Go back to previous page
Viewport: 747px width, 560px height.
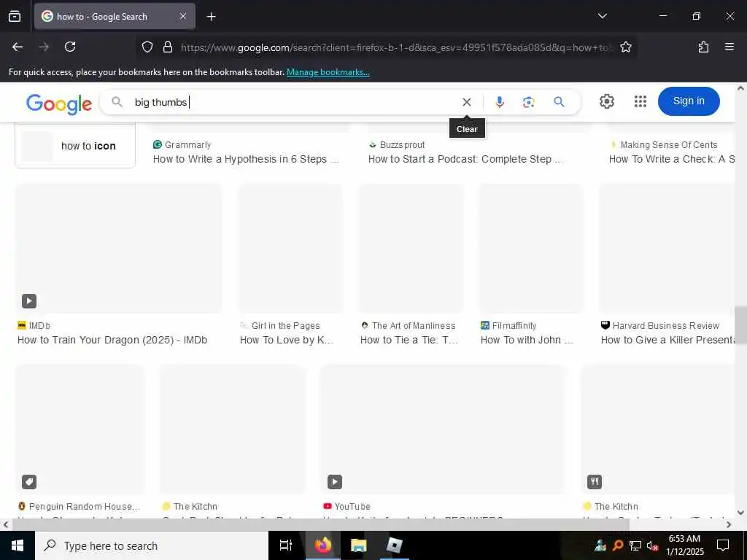coord(18,47)
